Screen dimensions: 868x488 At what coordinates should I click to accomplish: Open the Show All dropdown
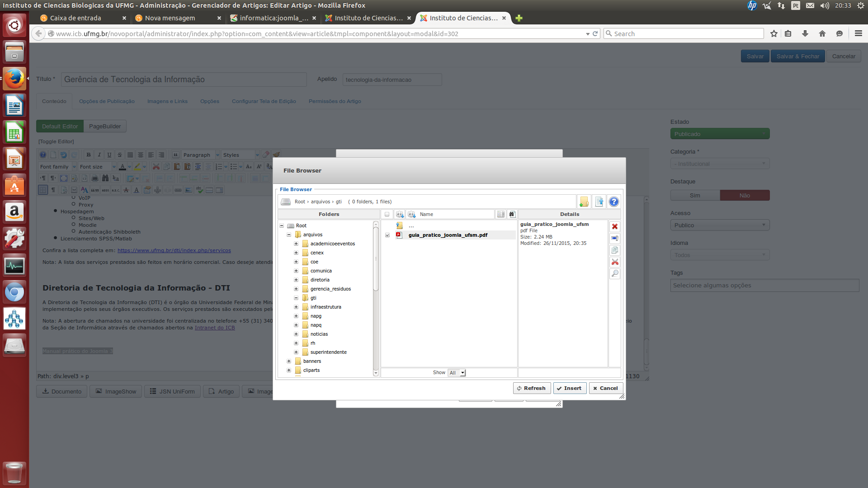tap(457, 373)
